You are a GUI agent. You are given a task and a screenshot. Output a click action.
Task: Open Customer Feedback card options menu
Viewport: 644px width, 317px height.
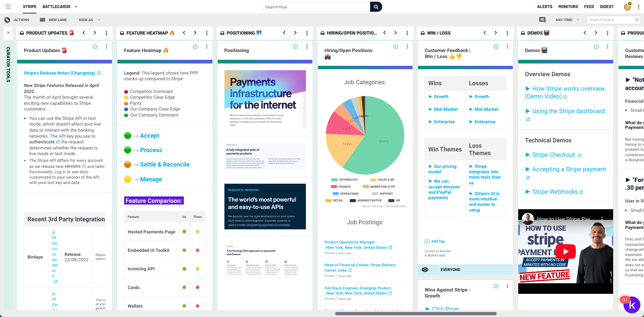tap(507, 47)
